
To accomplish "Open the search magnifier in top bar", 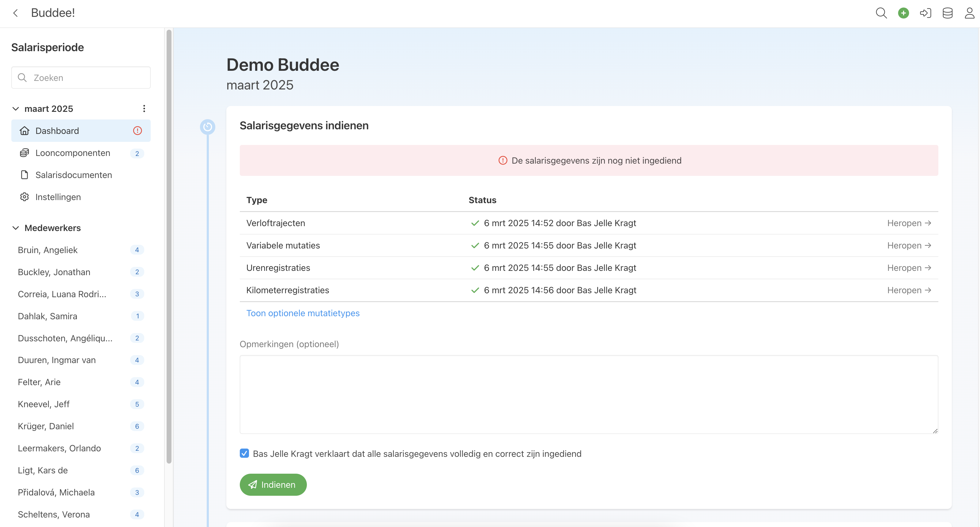I will [881, 13].
